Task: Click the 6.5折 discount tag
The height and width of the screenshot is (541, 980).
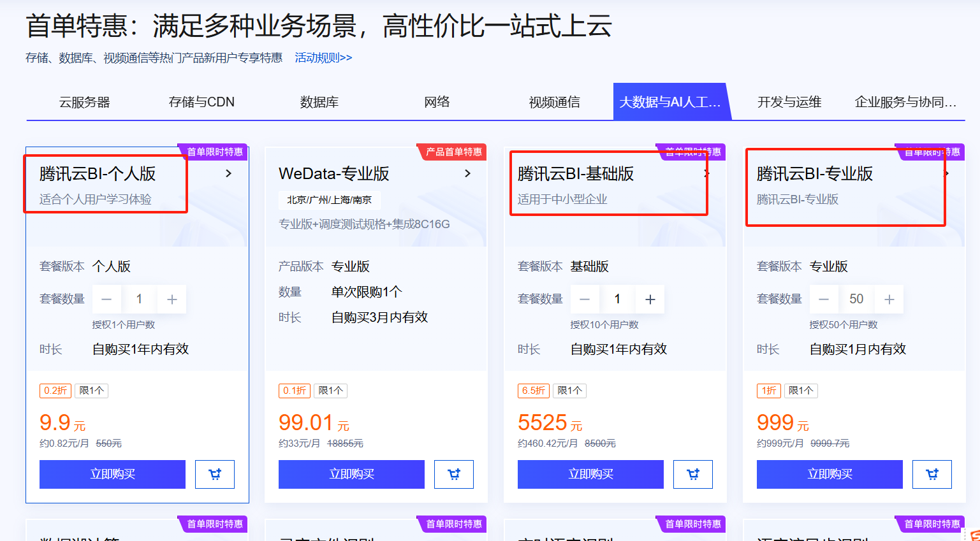Action: 534,391
